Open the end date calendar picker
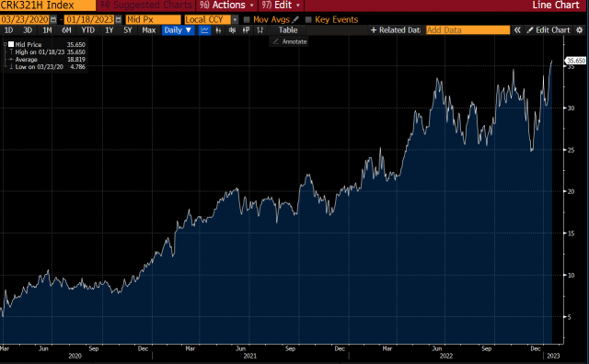 click(119, 19)
